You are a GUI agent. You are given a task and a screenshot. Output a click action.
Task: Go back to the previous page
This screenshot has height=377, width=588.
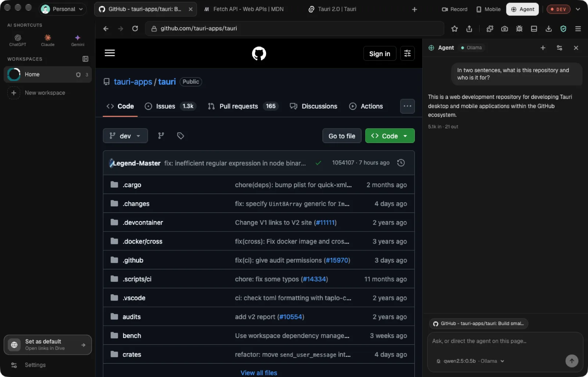click(106, 29)
